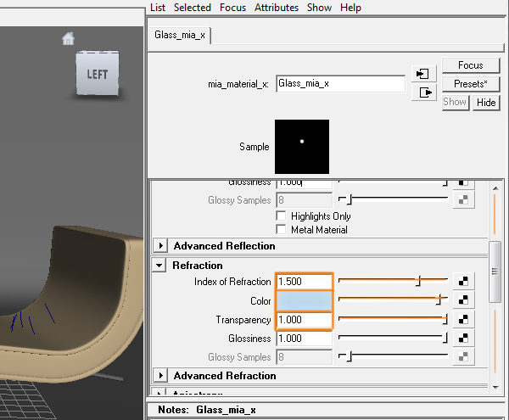The image size is (509, 420).
Task: Click the Presets* button
Action: pyautogui.click(x=470, y=84)
